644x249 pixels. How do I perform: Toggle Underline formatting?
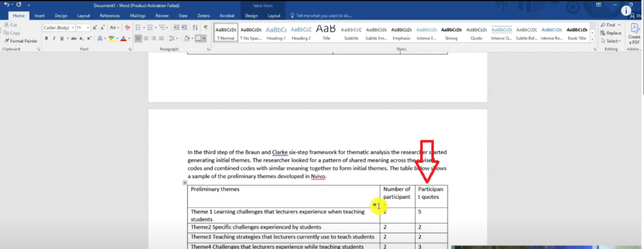click(62, 38)
